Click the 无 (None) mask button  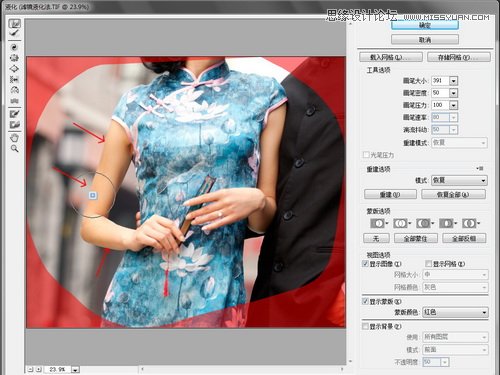coord(376,238)
